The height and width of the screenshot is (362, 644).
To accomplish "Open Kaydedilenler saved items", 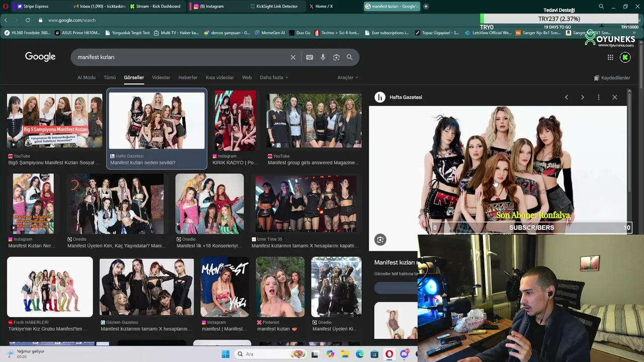I will (x=612, y=78).
